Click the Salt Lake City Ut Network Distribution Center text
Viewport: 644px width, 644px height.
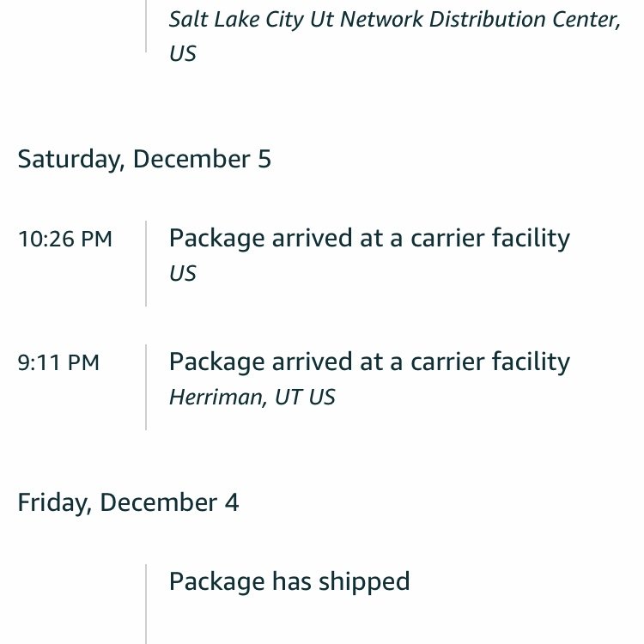point(395,20)
